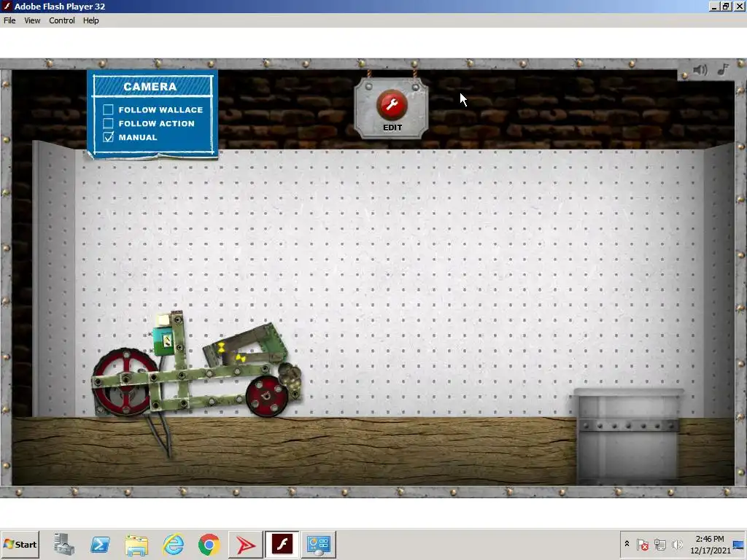Open the File menu
This screenshot has width=747, height=560.
9,20
